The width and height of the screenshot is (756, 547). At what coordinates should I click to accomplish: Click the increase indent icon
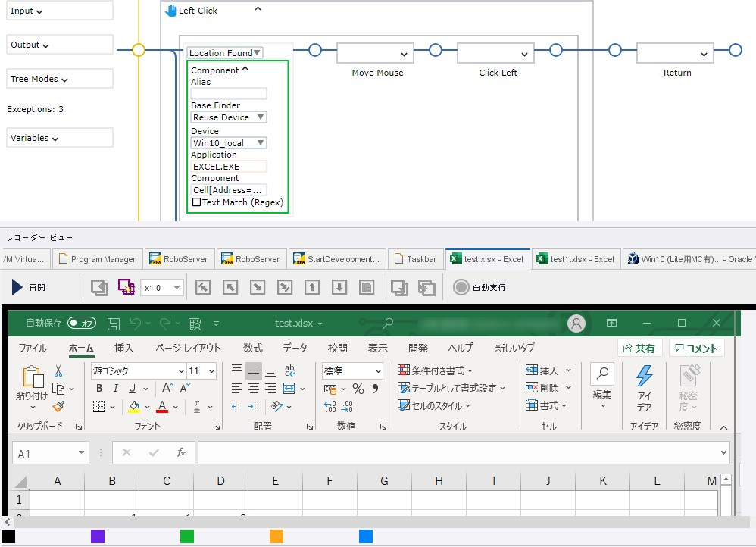[254, 407]
